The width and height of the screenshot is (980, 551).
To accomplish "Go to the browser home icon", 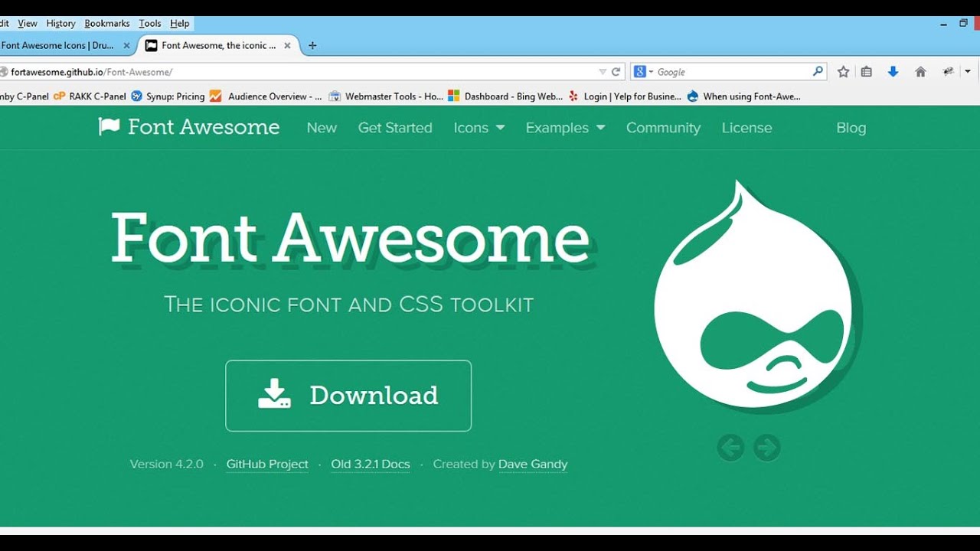I will (920, 72).
